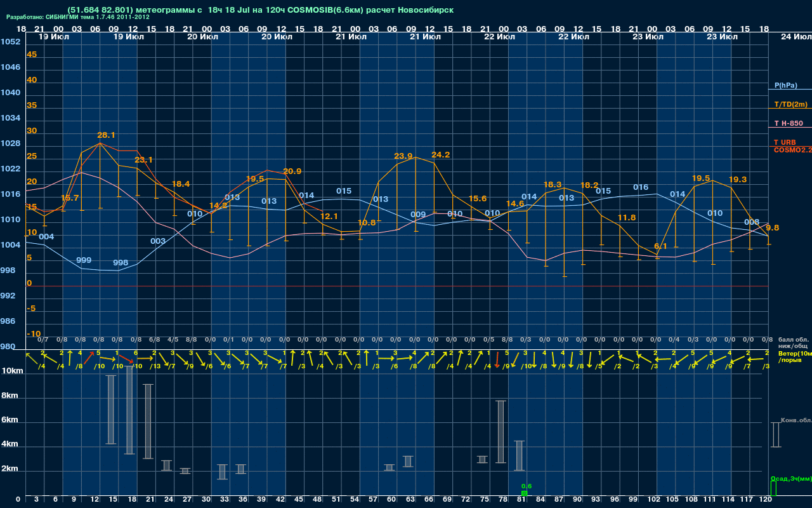
Task: Click the 'Конв.обл.' legend label
Action: tap(796, 420)
